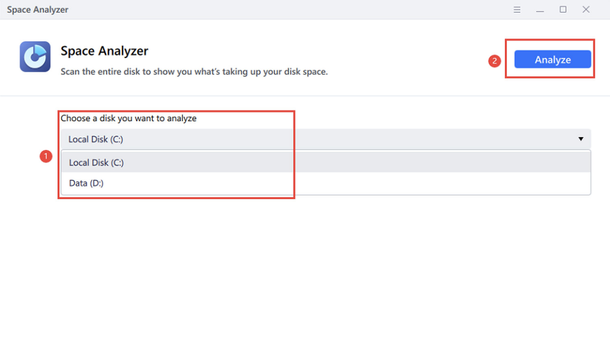Image resolution: width=610 pixels, height=364 pixels.
Task: Collapse the disk dropdown via the arrow
Action: click(x=581, y=139)
